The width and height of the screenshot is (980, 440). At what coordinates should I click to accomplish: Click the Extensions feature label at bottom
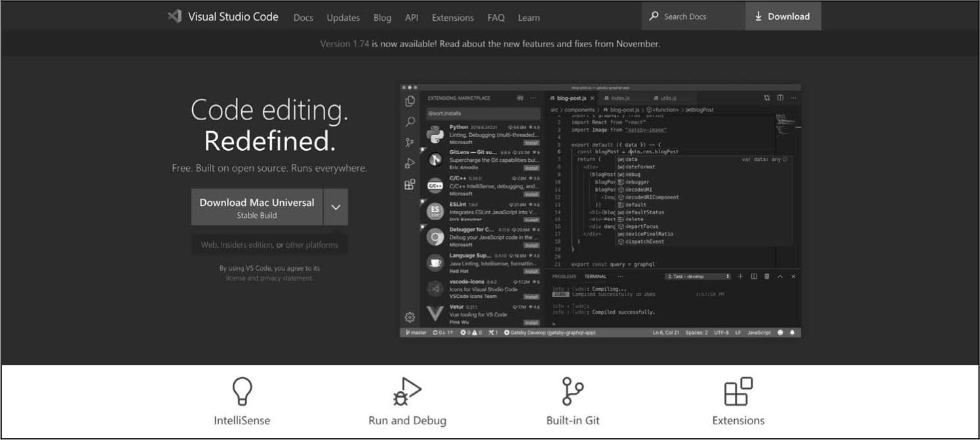click(738, 420)
